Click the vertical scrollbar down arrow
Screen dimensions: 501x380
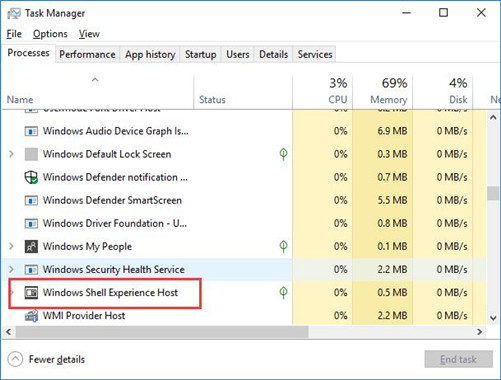click(x=493, y=318)
